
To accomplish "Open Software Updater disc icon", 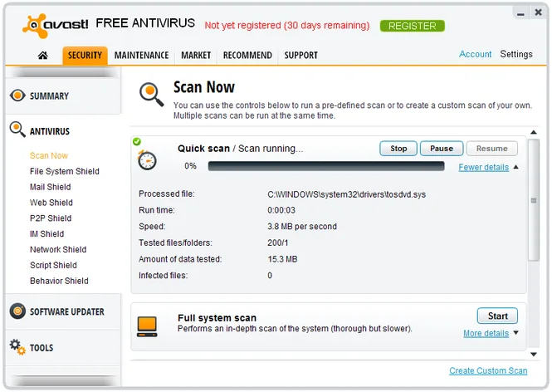I will click(x=17, y=311).
